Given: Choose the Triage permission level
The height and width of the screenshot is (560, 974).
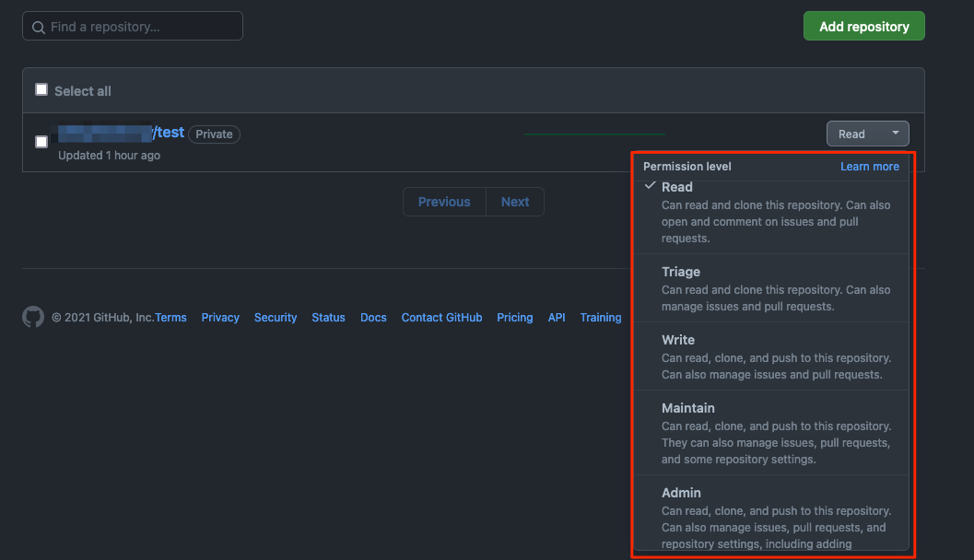Looking at the screenshot, I should 680,272.
